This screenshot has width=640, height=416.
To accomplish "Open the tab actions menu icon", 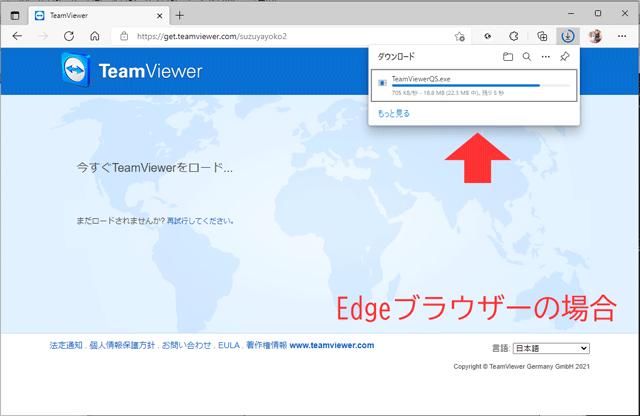I will 15,16.
